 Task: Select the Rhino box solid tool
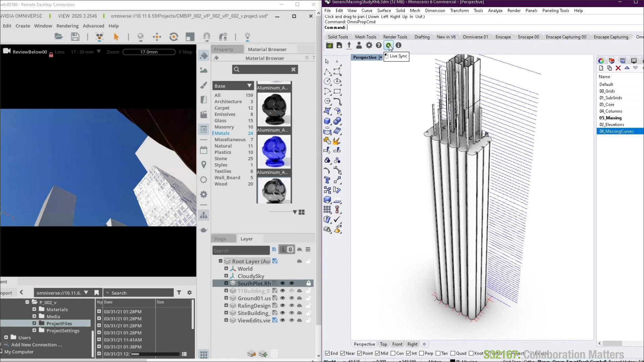327,121
